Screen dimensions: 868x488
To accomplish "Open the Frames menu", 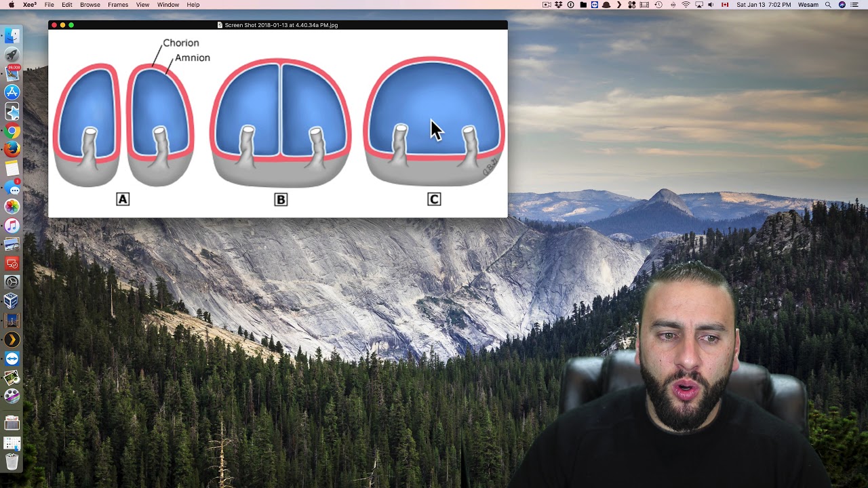I will pyautogui.click(x=118, y=5).
